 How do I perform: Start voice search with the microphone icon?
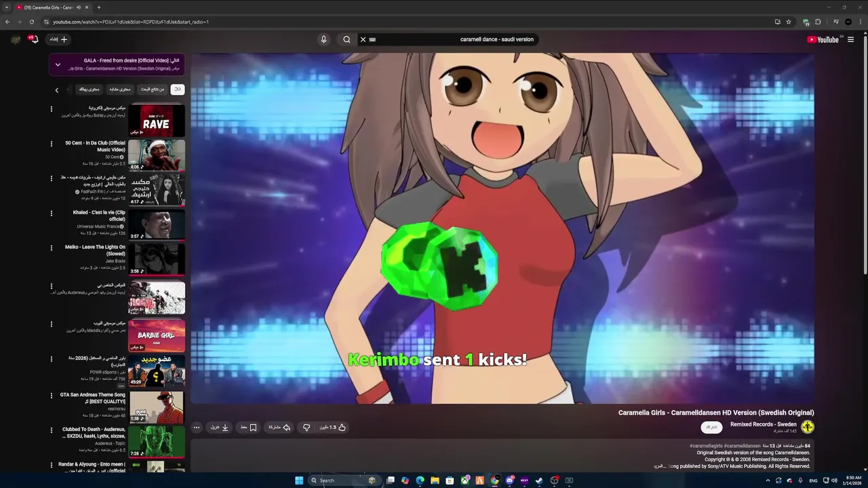[x=323, y=39]
